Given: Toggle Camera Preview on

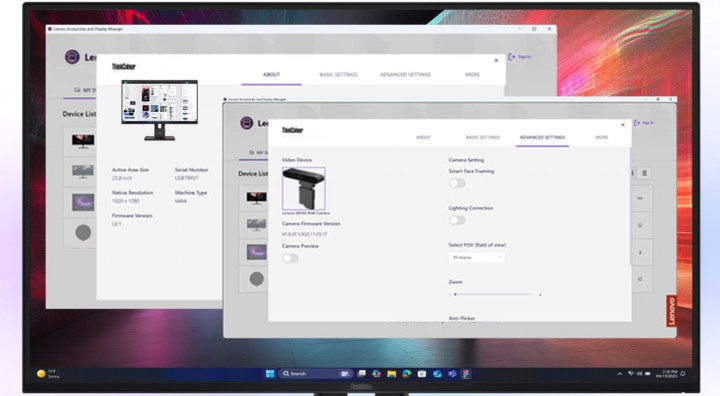Looking at the screenshot, I should pos(290,258).
